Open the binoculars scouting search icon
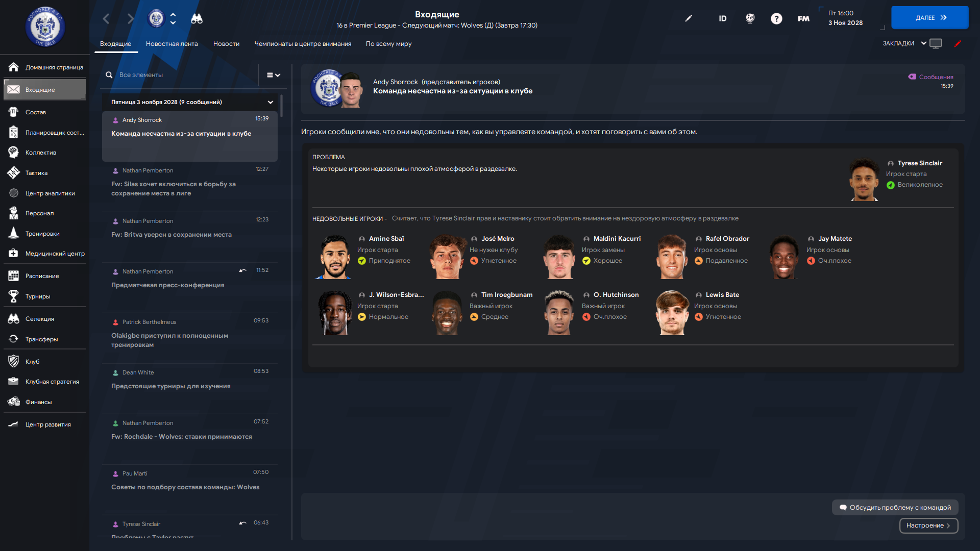This screenshot has width=980, height=551. 197,19
